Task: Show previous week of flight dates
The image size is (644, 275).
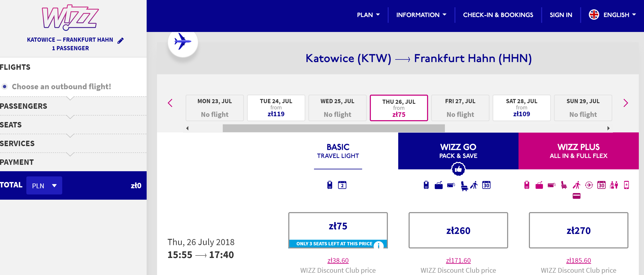Action: pyautogui.click(x=170, y=103)
